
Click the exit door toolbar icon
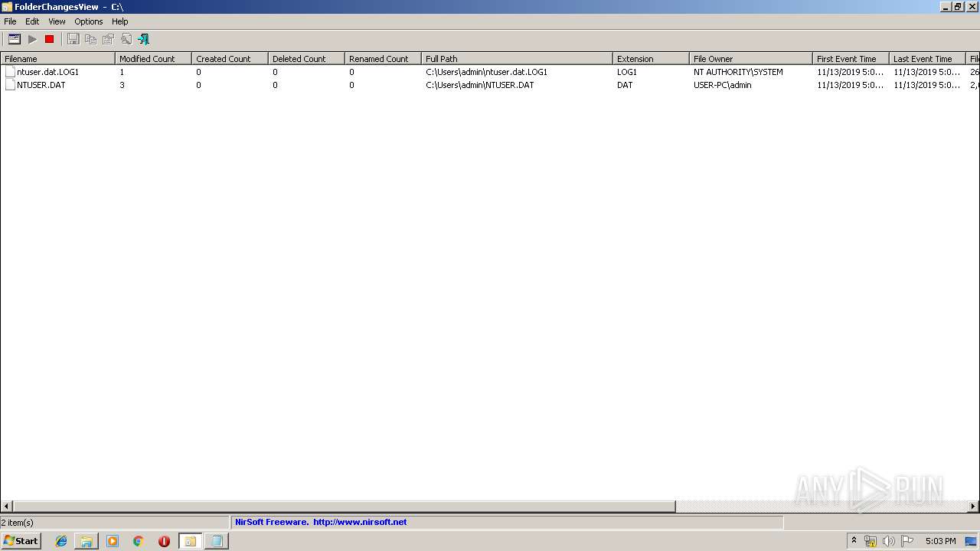[x=143, y=39]
